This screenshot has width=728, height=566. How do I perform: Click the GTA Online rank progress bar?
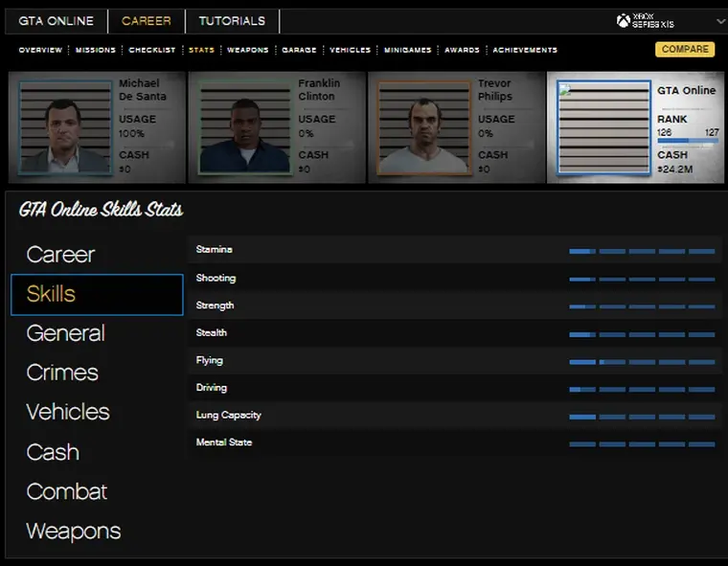pos(687,141)
